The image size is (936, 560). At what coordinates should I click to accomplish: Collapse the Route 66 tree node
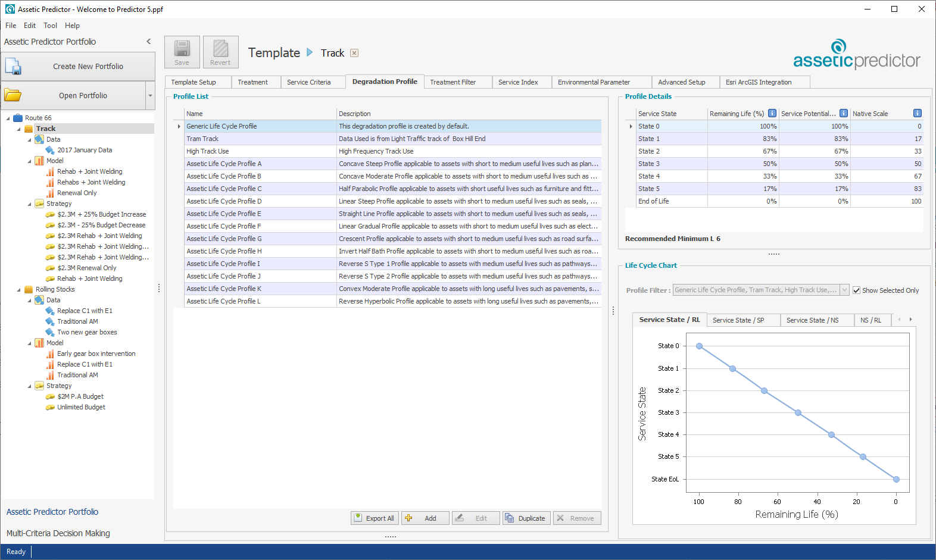pos(8,118)
